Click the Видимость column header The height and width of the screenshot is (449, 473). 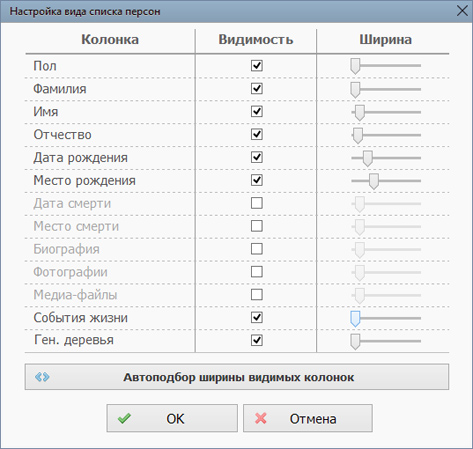click(x=256, y=40)
